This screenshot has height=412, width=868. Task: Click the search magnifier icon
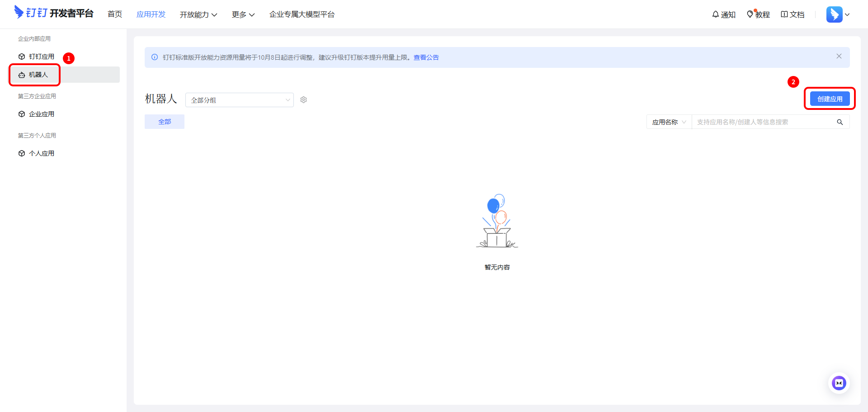[840, 122]
